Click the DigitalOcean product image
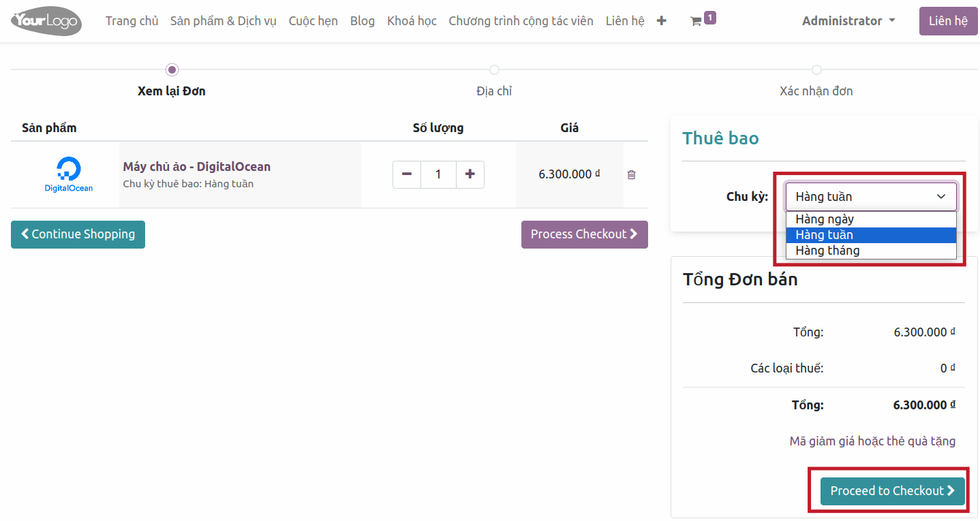980x521 pixels. 68,174
